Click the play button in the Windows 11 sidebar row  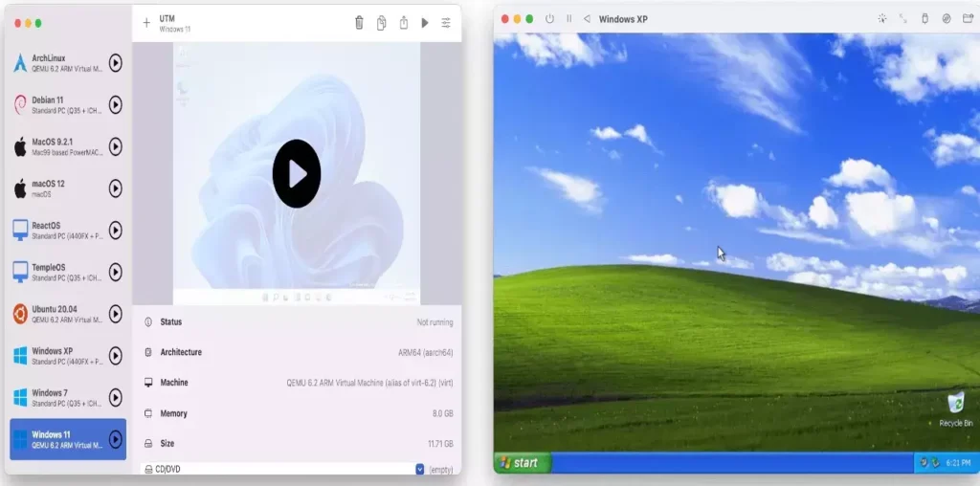tap(115, 440)
